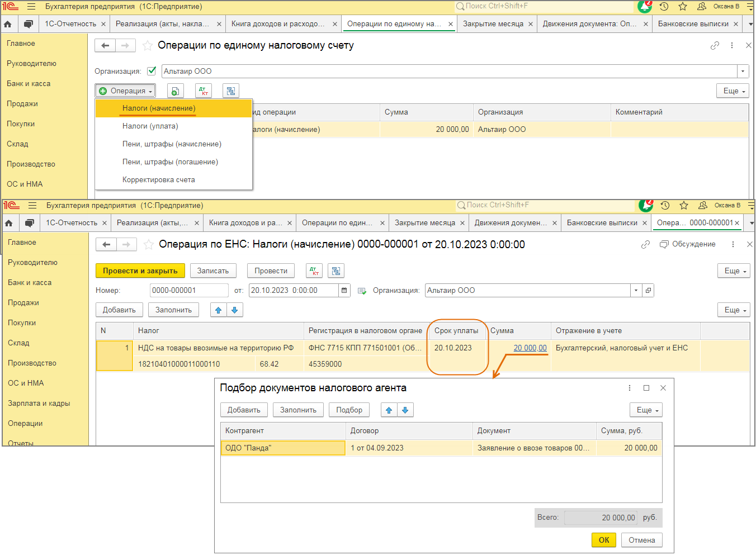This screenshot has width=756, height=555.
Task: Open Зарплата и кадры in the sidebar
Action: (x=39, y=404)
